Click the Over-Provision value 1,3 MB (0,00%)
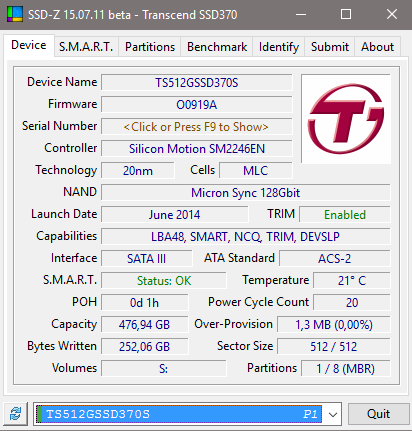The height and width of the screenshot is (431, 412). [334, 325]
